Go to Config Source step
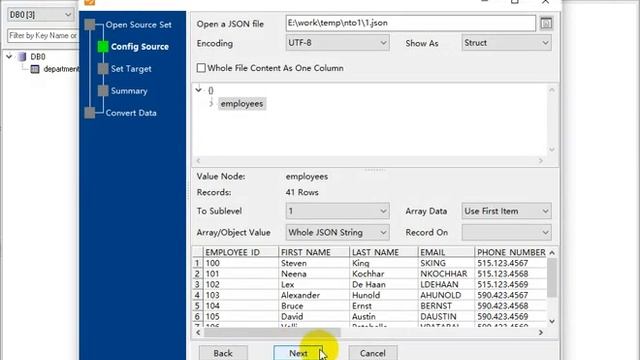This screenshot has height=360, width=640. pos(140,47)
